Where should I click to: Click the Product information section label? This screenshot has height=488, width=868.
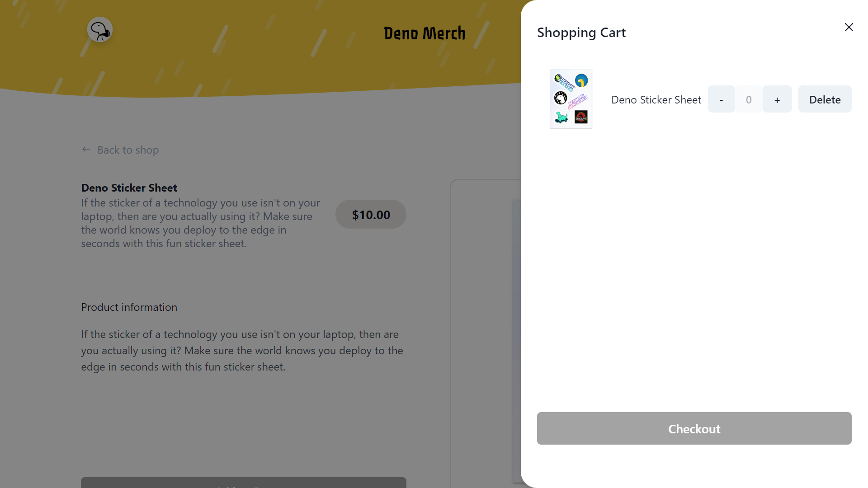129,307
